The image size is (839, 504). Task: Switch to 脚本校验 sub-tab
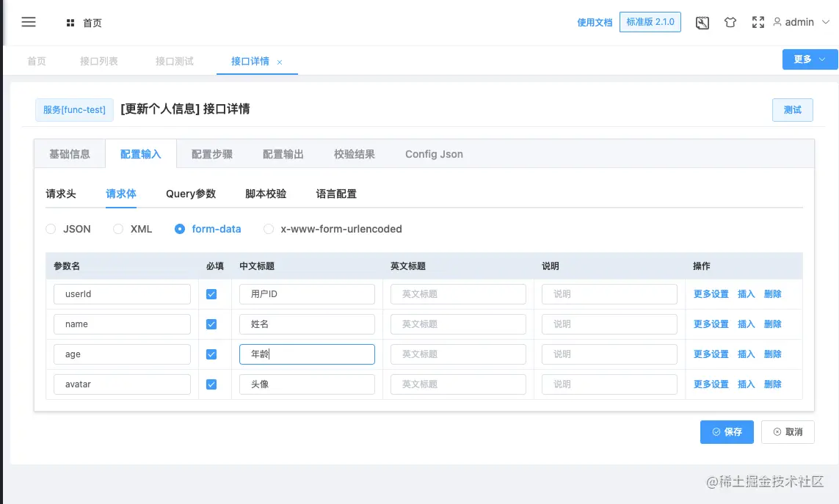266,194
